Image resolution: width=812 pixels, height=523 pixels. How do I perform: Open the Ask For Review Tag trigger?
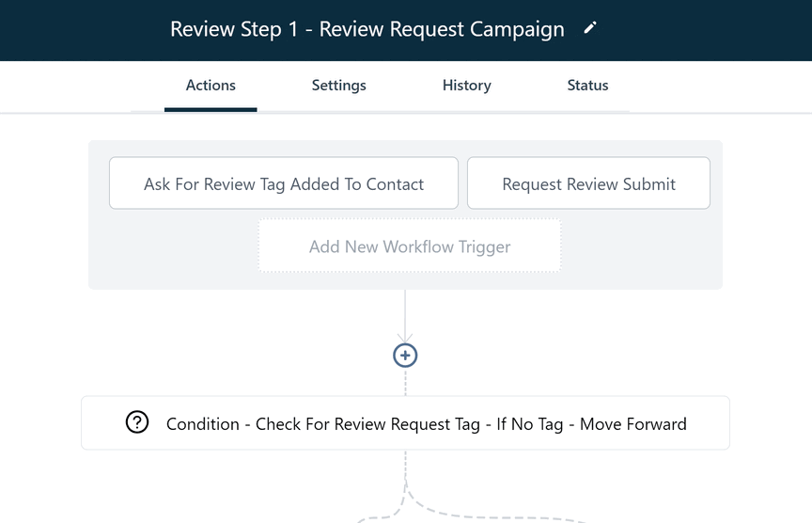pyautogui.click(x=284, y=183)
